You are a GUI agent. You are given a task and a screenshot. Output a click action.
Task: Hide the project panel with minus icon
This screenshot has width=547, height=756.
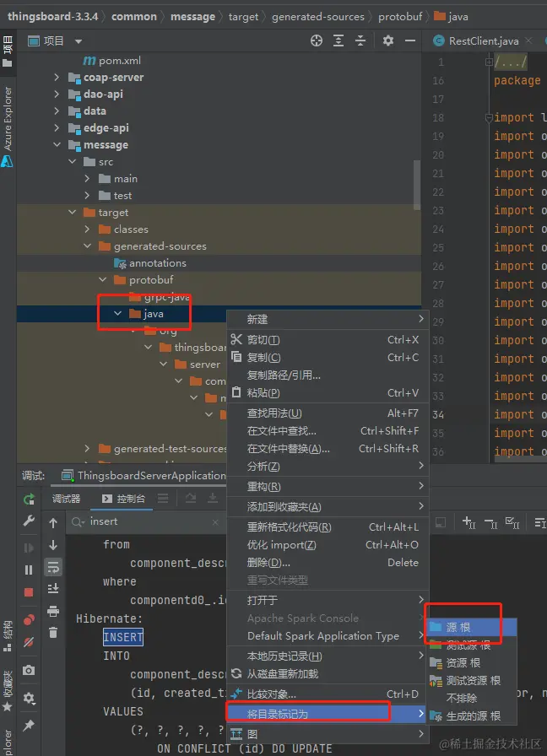[410, 41]
